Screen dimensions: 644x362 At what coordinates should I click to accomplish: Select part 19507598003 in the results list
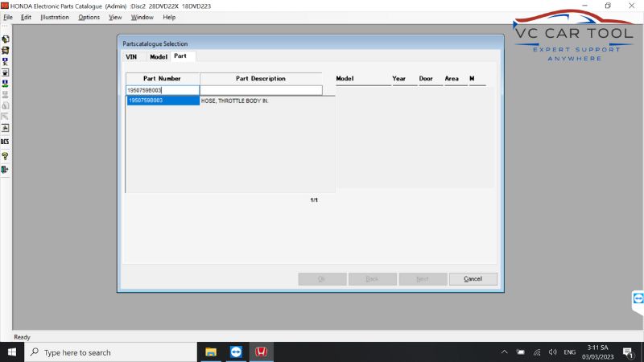coord(163,101)
